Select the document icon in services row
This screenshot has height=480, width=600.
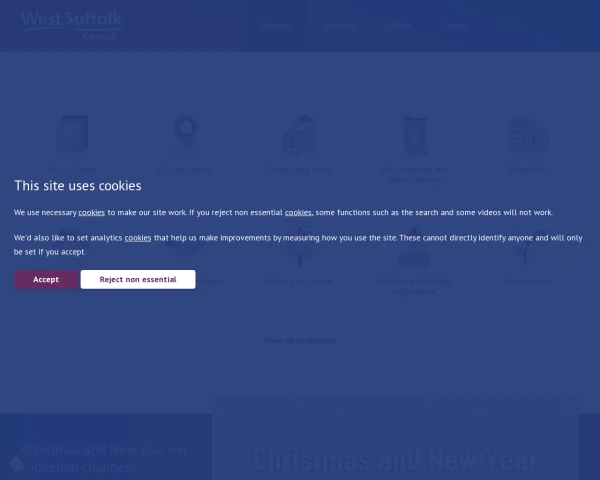tap(72, 136)
